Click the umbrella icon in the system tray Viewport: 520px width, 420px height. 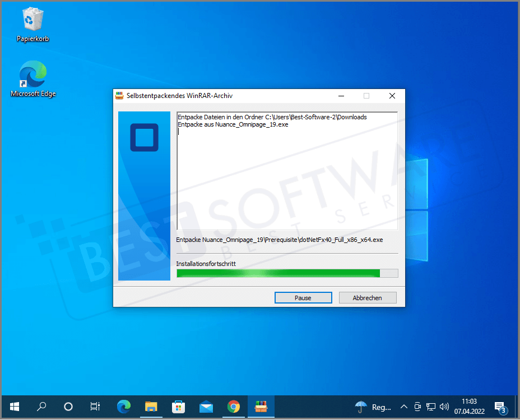(360, 407)
